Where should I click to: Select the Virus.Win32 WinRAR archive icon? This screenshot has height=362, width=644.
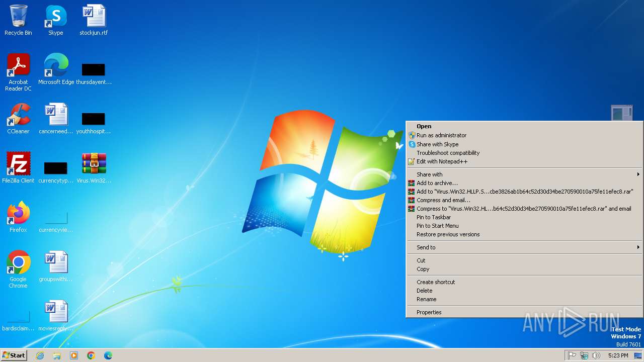click(94, 168)
